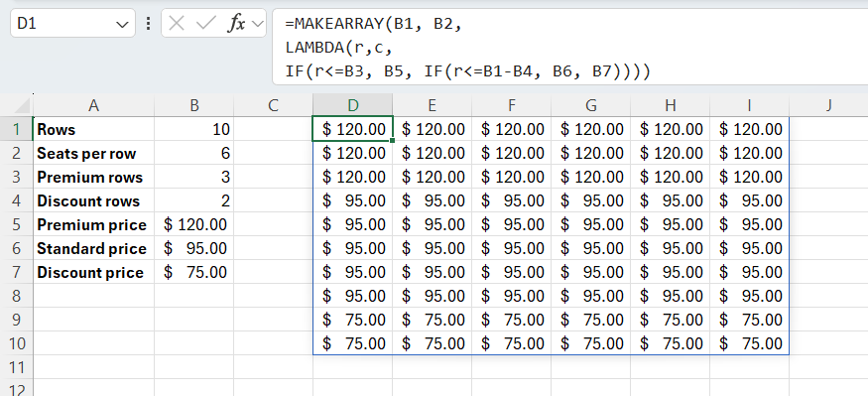Click the fill handle of cell D1
This screenshot has height=396, width=868.
point(393,141)
